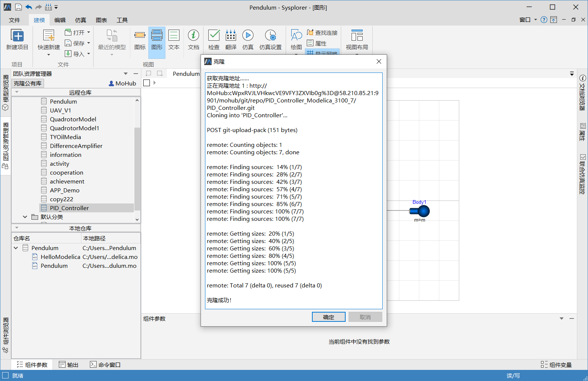Click the help question mark icon
588x381 pixels.
pos(544,20)
